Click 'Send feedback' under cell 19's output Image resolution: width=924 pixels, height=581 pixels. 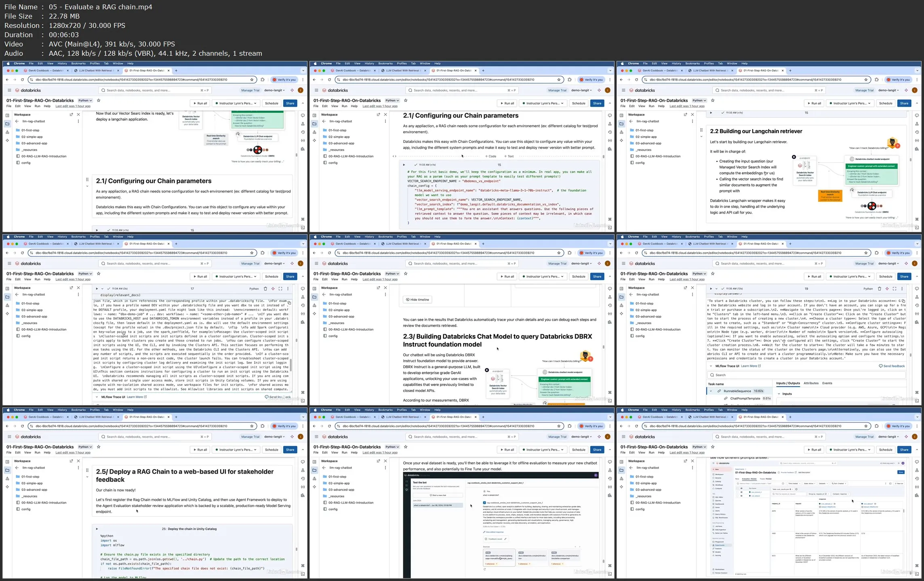click(892, 366)
